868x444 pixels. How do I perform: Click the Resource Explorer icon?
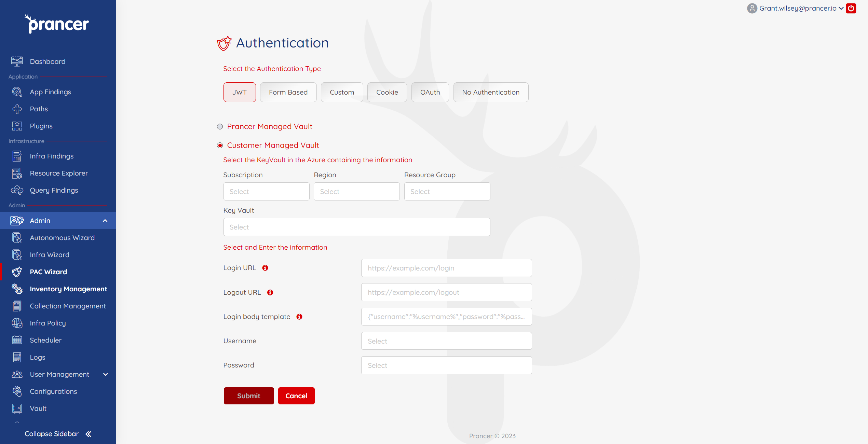pos(17,173)
